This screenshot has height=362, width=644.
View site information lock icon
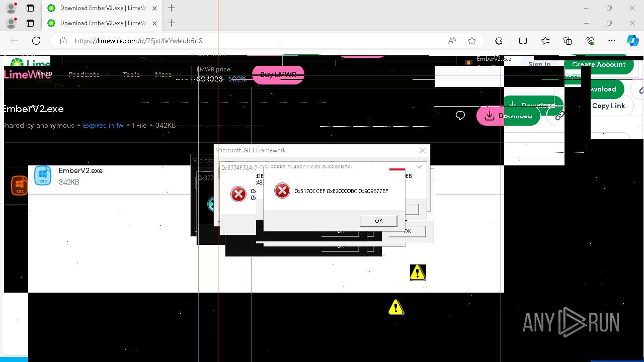pyautogui.click(x=63, y=41)
